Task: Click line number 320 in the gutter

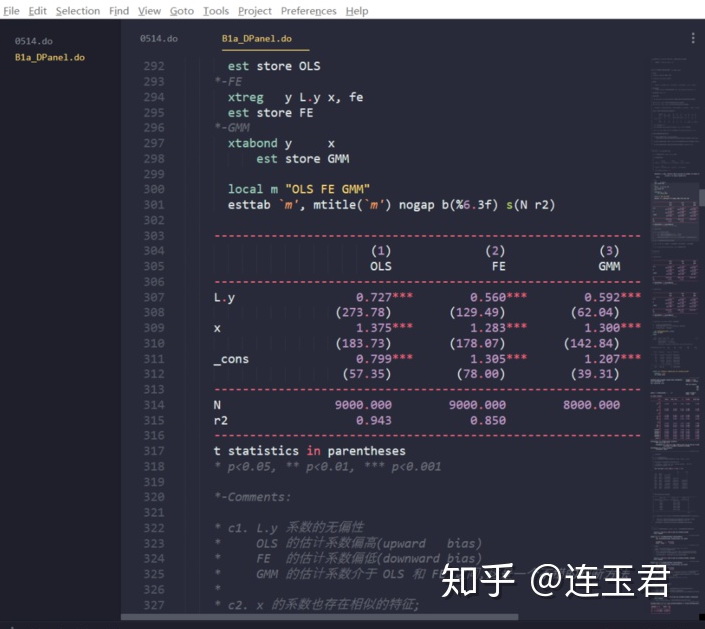Action: pos(154,497)
